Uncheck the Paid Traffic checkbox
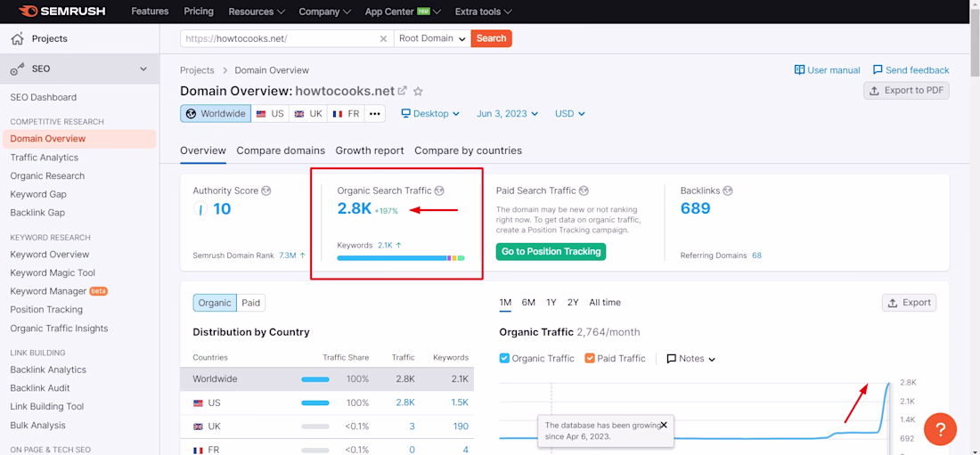The height and width of the screenshot is (455, 980). click(x=590, y=358)
